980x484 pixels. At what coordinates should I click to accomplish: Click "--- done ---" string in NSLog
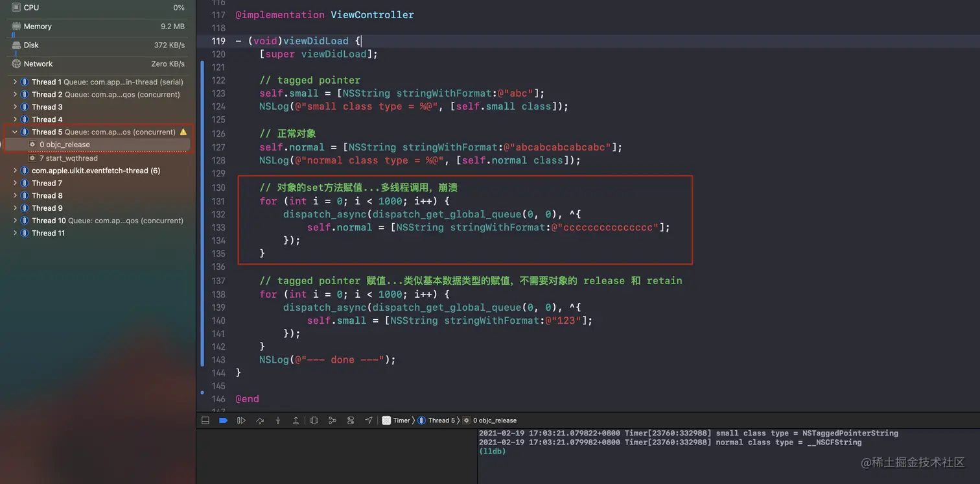(x=340, y=359)
